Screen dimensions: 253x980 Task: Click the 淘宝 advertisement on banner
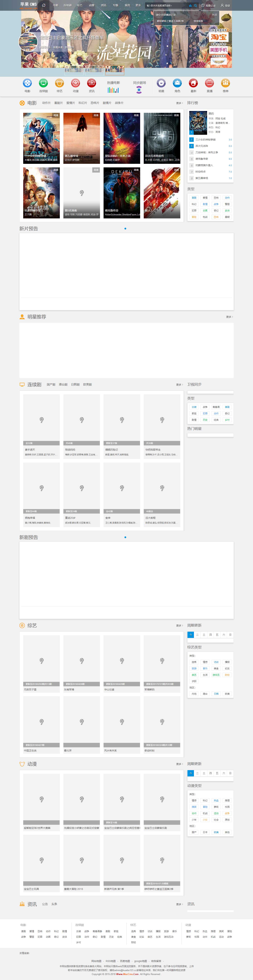click(219, 37)
